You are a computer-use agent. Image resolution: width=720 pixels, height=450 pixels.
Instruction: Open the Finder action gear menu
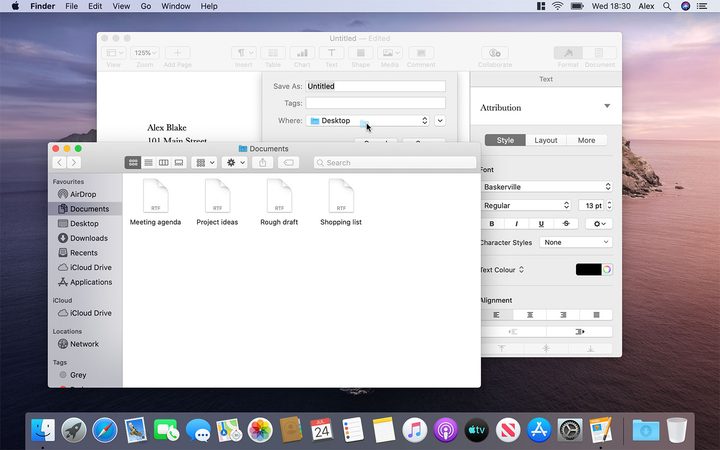(235, 163)
